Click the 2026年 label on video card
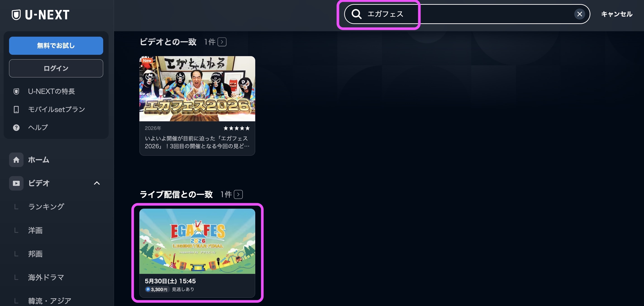This screenshot has height=306, width=644. 153,128
